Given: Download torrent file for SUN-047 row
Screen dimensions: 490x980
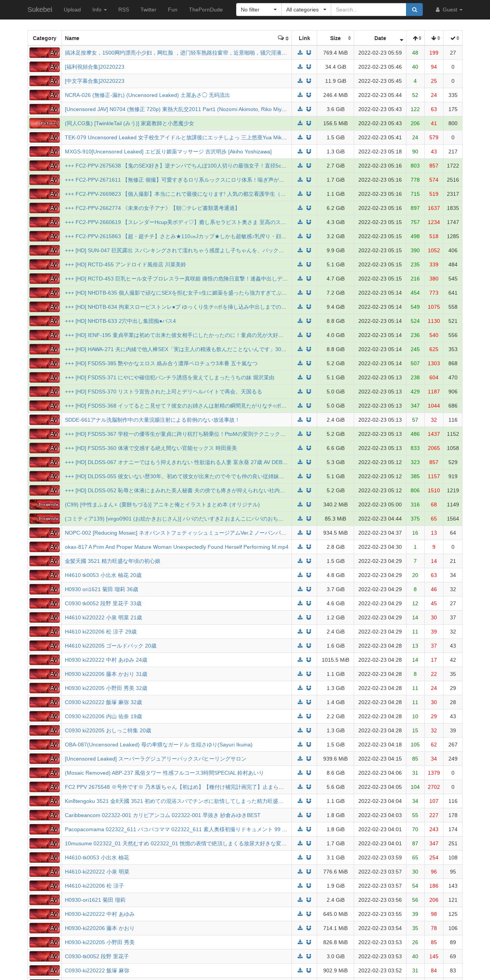Looking at the screenshot, I should point(300,250).
